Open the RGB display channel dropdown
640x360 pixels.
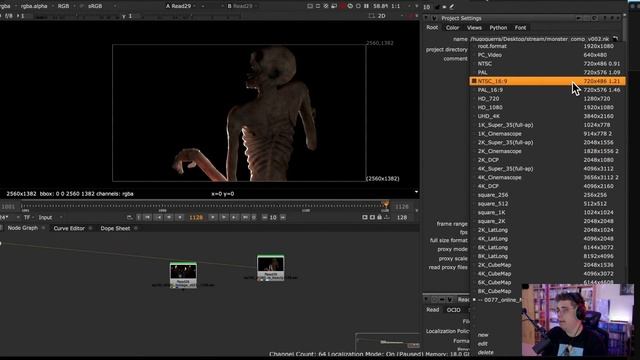(65, 6)
